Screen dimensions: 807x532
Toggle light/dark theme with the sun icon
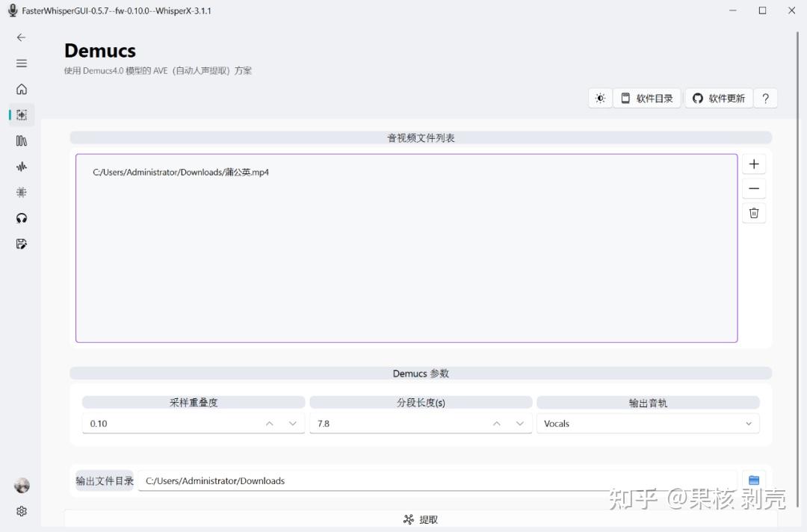click(x=600, y=98)
